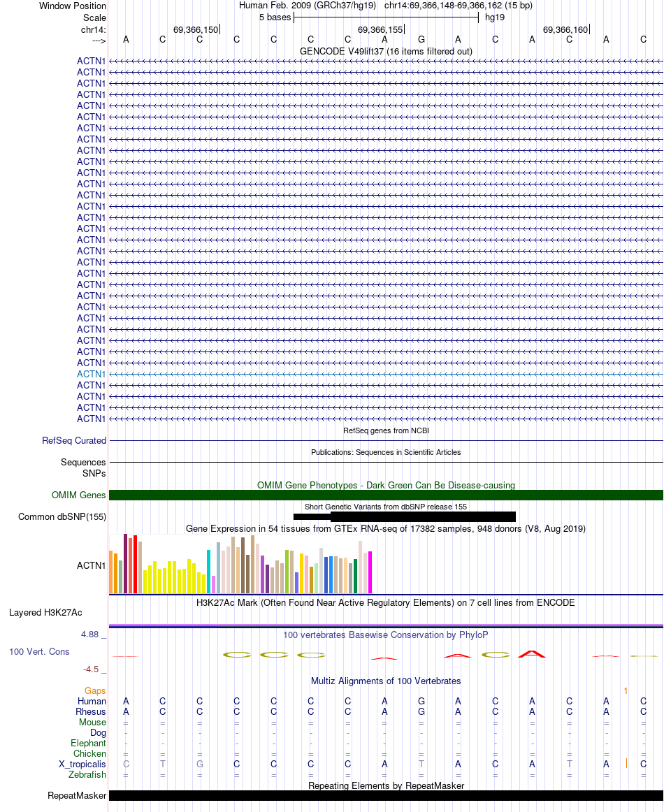This screenshot has height=812, width=664.
Task: Click the OMIM Genes track label
Action: (79, 495)
